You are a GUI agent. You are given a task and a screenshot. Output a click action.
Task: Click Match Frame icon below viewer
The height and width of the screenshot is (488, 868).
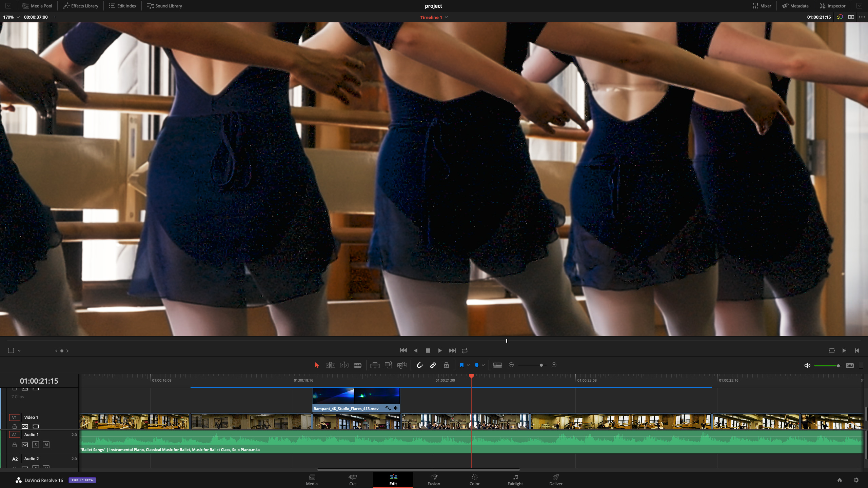pos(832,351)
